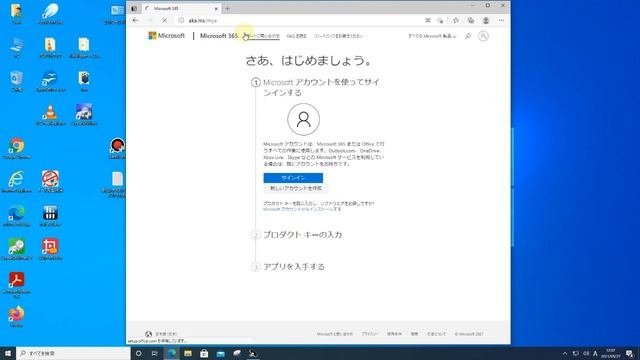Click the search magnifier on Microsoft page
This screenshot has width=640, height=360.
pos(468,36)
